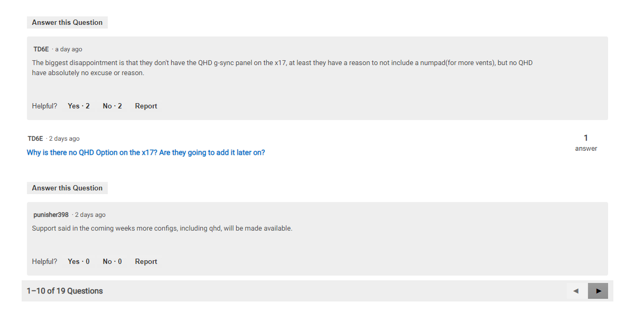This screenshot has height=311, width=644.
Task: Vote Yes on TD6E's answer
Action: tap(79, 106)
